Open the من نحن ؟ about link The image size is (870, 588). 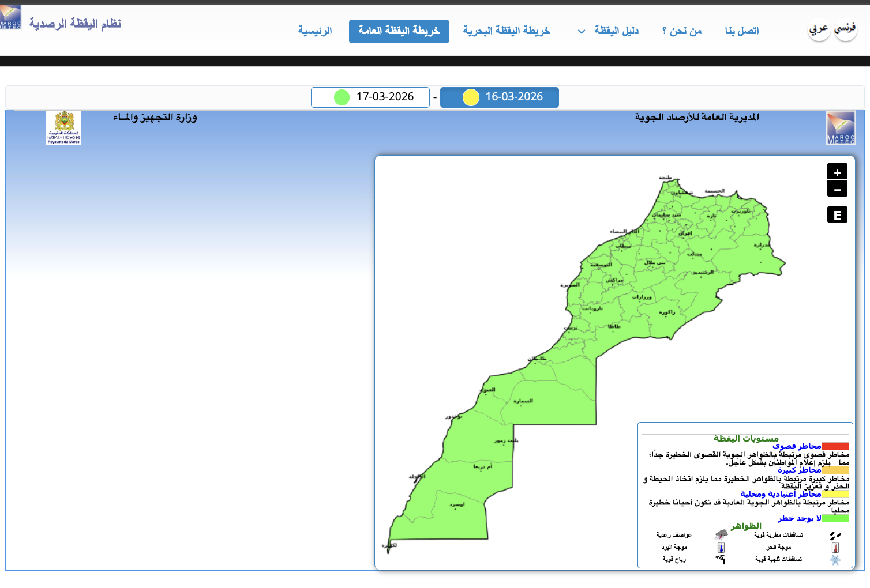pos(682,31)
